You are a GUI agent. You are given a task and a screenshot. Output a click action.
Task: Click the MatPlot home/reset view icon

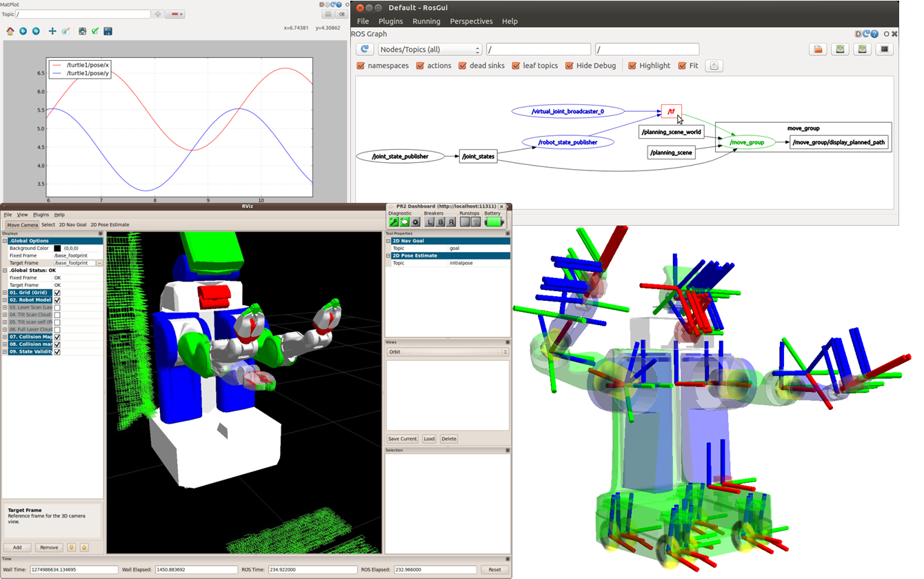point(10,31)
